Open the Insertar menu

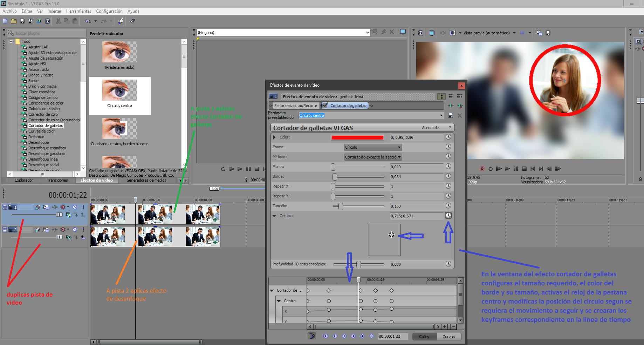(x=54, y=11)
